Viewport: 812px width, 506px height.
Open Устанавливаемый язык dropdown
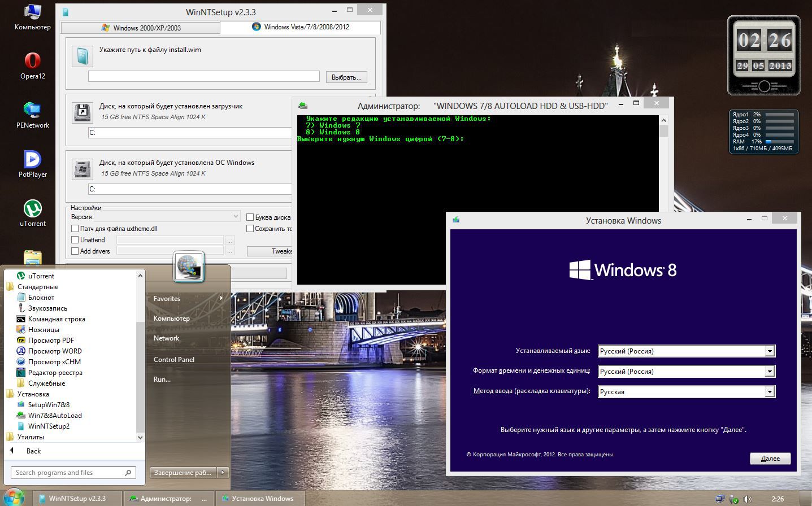(687, 351)
